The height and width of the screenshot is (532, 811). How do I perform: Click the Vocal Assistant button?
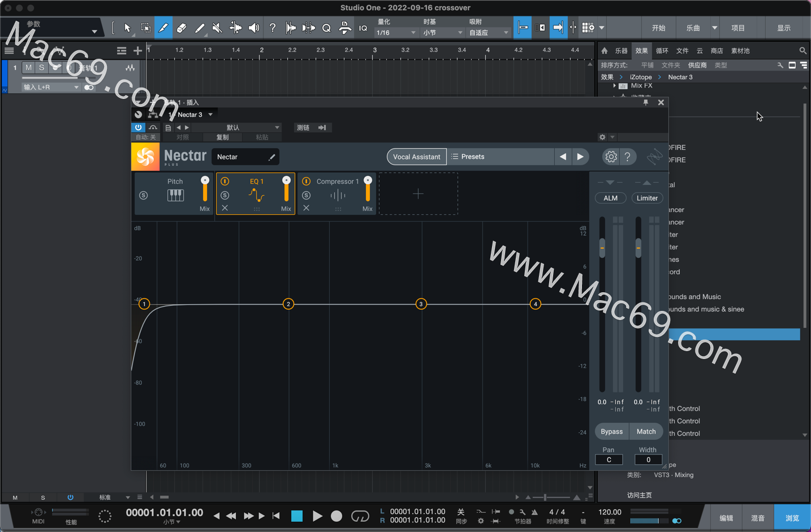click(416, 157)
